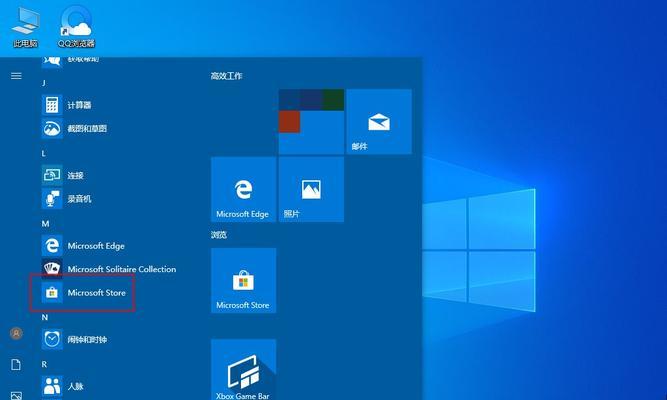Click the letter N section header

45,317
